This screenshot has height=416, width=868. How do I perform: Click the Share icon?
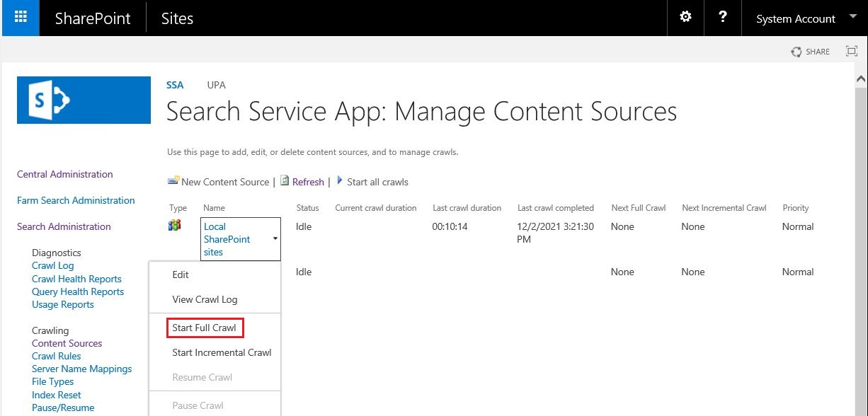pos(796,52)
